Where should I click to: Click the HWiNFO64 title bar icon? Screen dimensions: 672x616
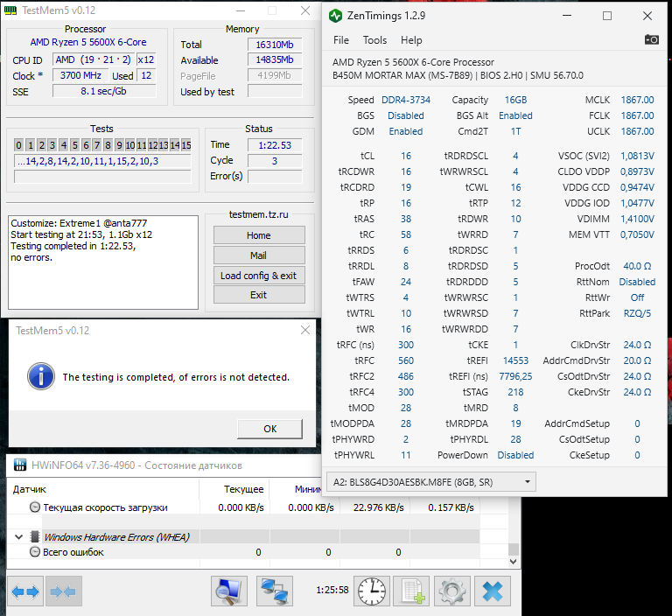click(20, 465)
